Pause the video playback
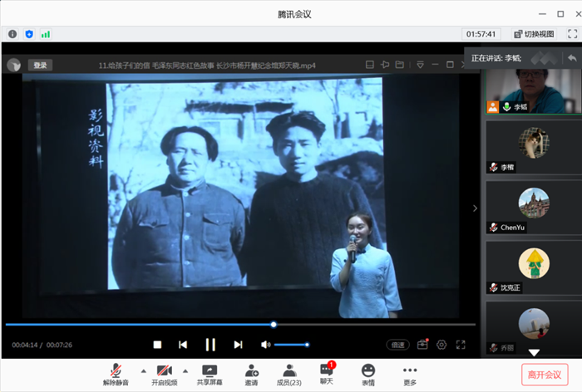Image resolution: width=582 pixels, height=392 pixels. 210,344
